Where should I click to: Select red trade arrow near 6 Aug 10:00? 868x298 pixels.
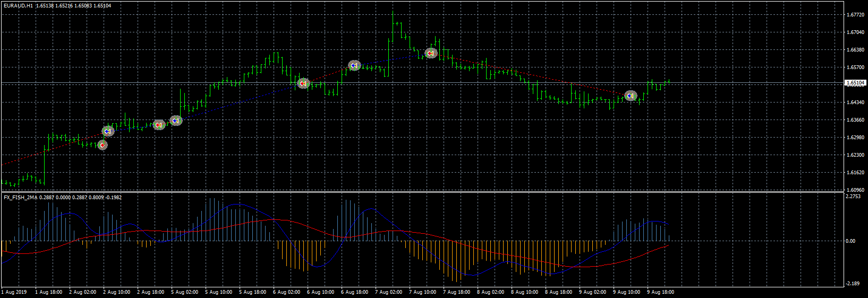pyautogui.click(x=303, y=83)
